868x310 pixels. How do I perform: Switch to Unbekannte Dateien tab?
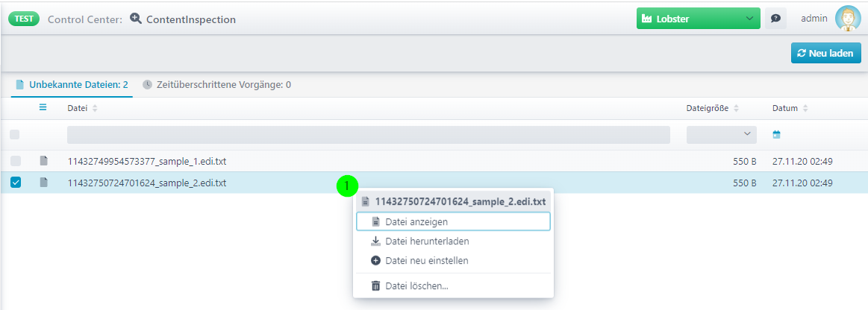click(x=72, y=84)
